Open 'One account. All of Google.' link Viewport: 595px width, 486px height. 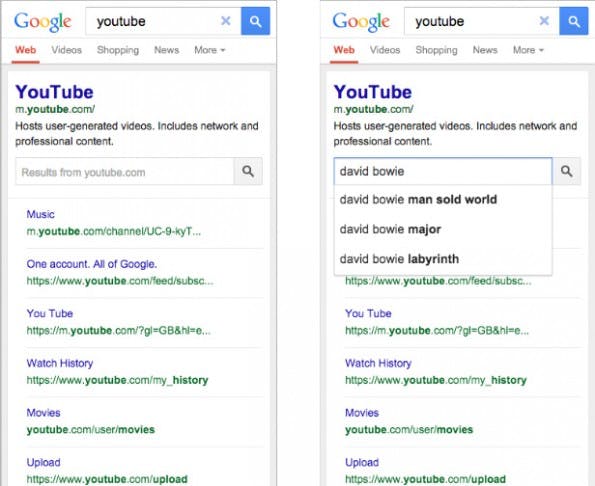click(x=91, y=264)
